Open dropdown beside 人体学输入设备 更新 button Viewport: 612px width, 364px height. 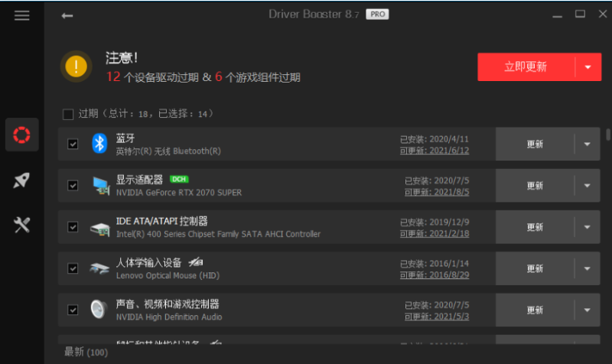(587, 268)
